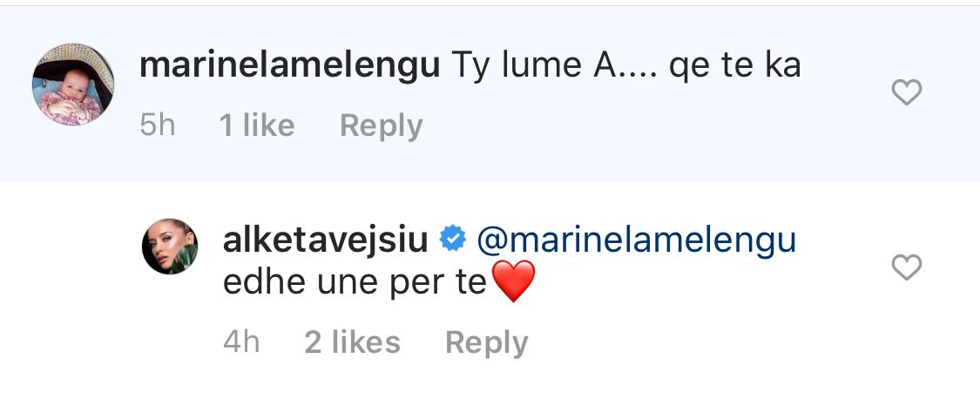Viewport: 980px width, 406px height.
Task: Click the 4h timestamp
Action: (x=241, y=342)
